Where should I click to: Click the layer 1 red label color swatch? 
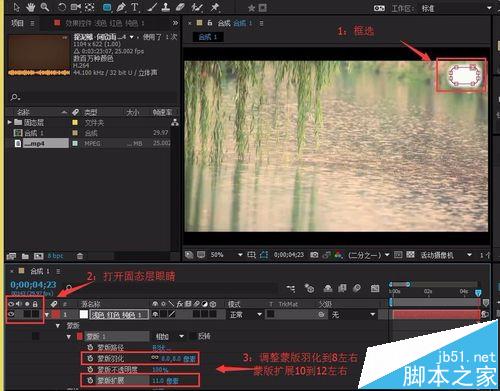55,314
